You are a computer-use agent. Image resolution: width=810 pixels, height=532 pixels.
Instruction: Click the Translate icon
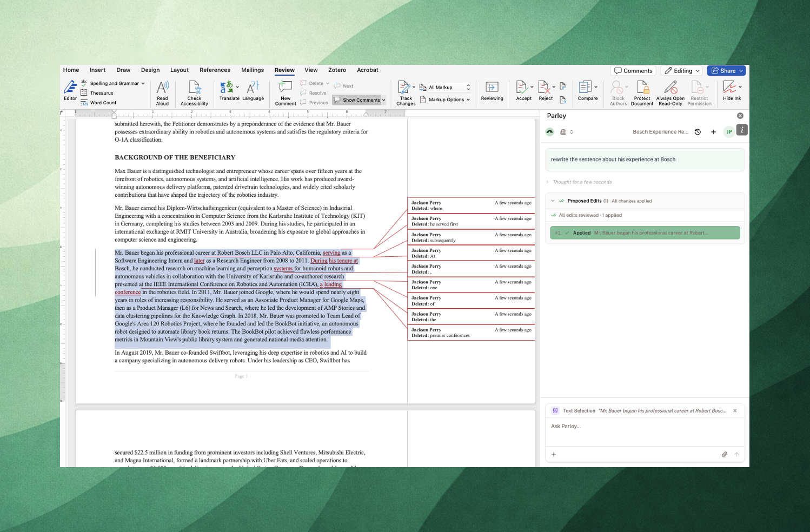point(227,87)
